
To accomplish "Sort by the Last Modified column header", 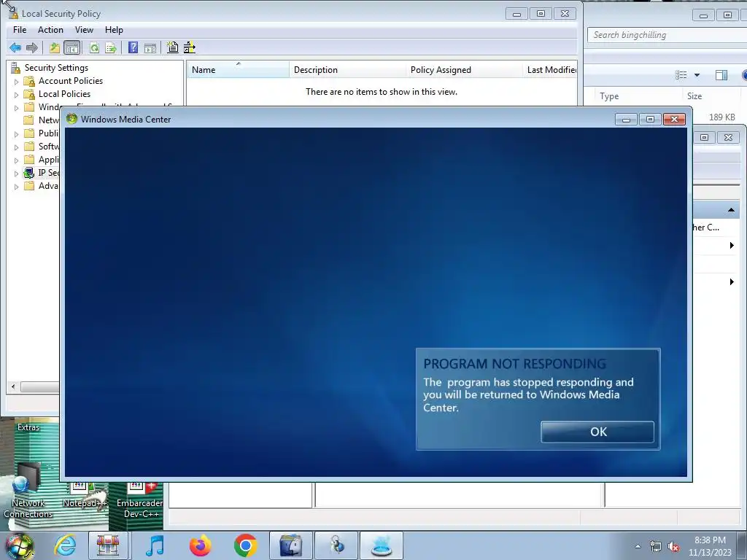I will click(x=550, y=69).
